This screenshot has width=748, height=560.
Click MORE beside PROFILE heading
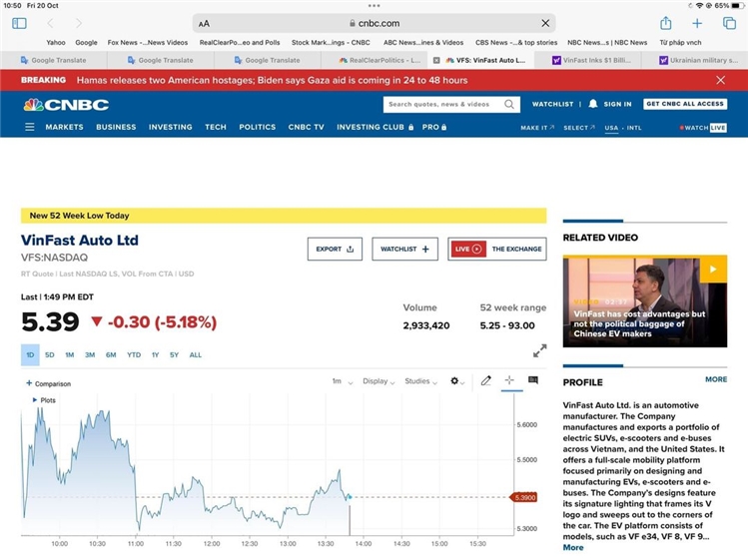point(716,379)
